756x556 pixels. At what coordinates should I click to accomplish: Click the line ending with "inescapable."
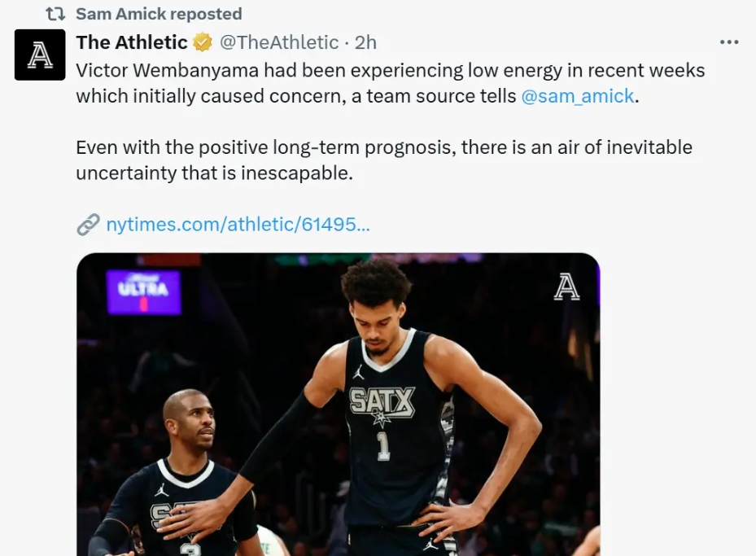214,173
